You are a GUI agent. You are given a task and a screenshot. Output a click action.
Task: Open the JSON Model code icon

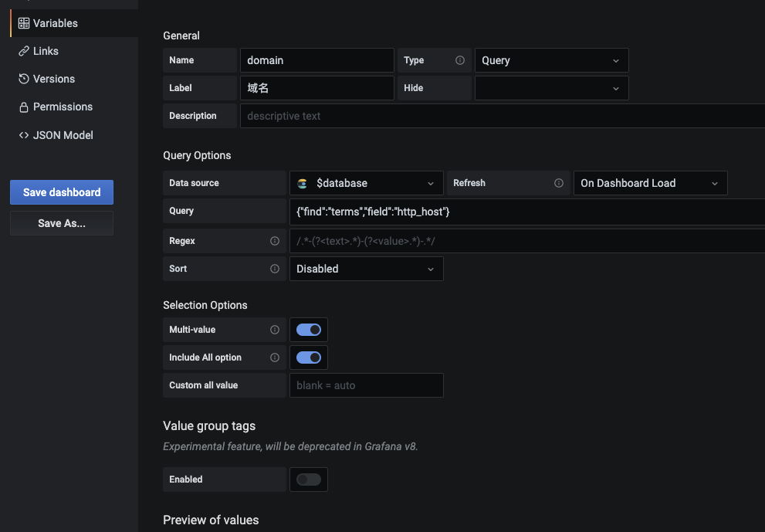(x=24, y=134)
